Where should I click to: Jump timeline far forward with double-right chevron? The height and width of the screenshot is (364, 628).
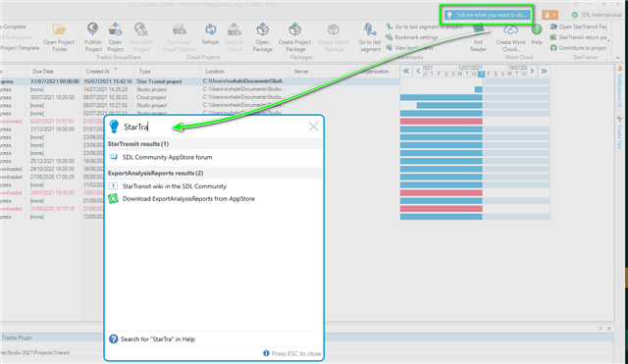544,71
